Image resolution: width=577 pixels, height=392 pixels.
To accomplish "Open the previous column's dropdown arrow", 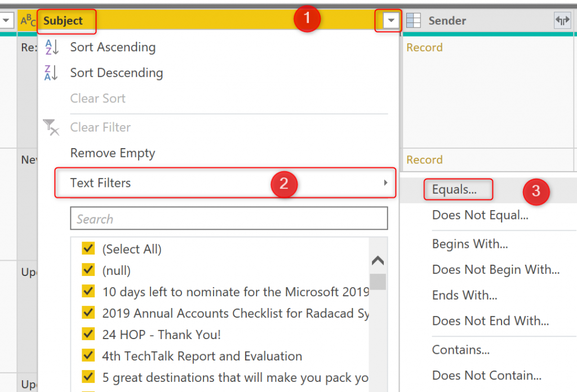I will tap(7, 21).
